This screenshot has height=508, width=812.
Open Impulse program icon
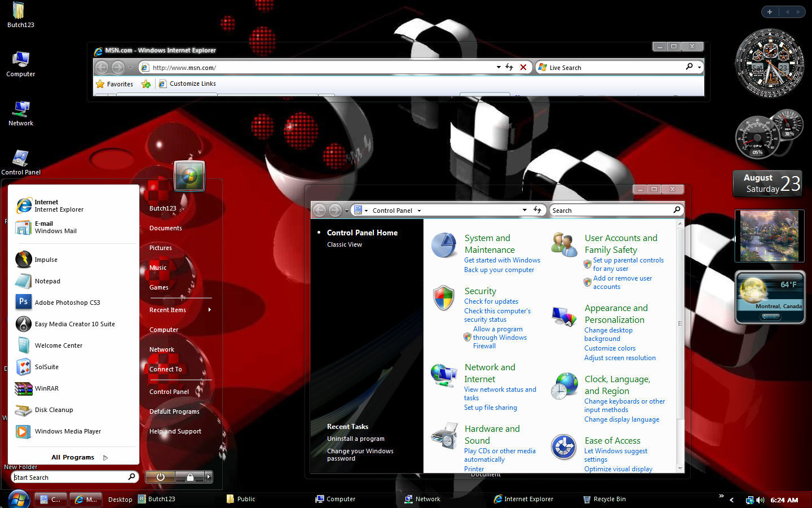(x=23, y=260)
